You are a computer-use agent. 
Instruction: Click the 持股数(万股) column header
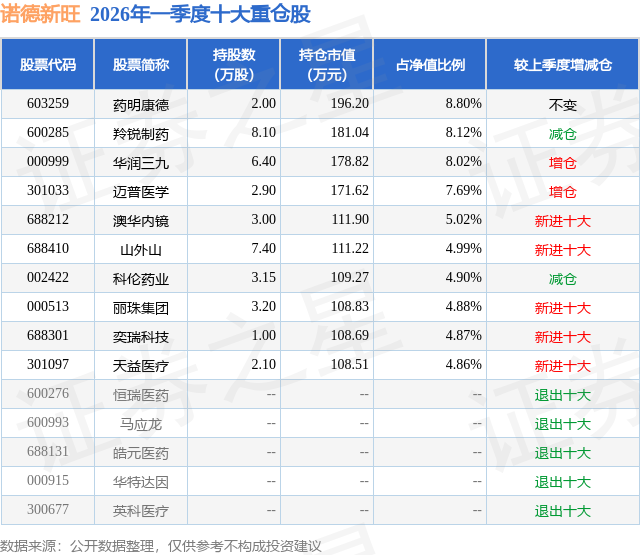tap(234, 64)
